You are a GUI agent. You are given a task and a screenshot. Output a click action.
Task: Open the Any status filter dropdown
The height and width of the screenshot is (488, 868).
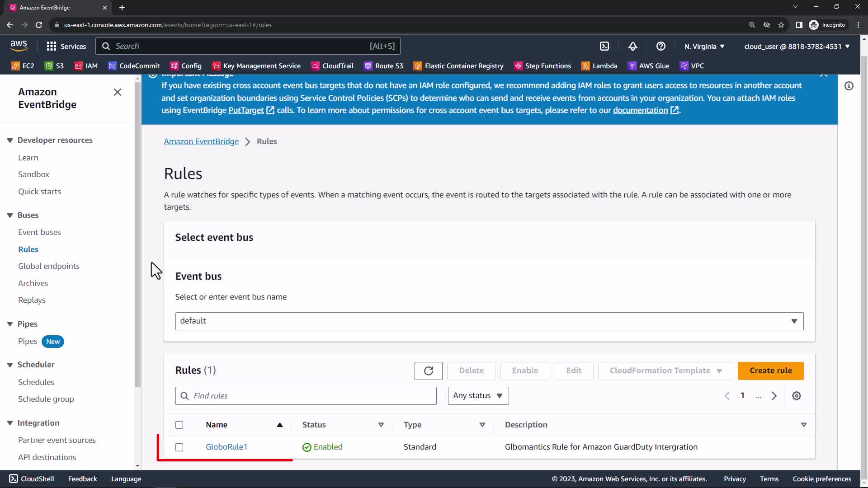click(478, 396)
